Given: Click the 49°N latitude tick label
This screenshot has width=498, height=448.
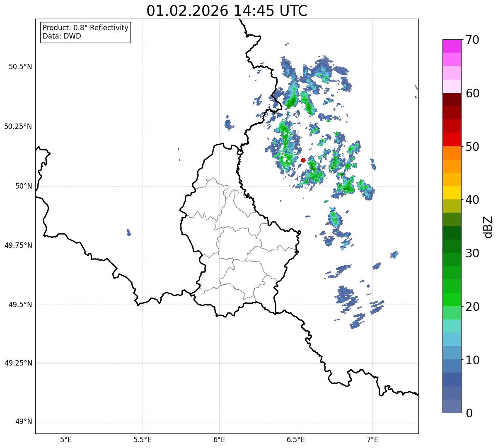Looking at the screenshot, I should pos(24,422).
